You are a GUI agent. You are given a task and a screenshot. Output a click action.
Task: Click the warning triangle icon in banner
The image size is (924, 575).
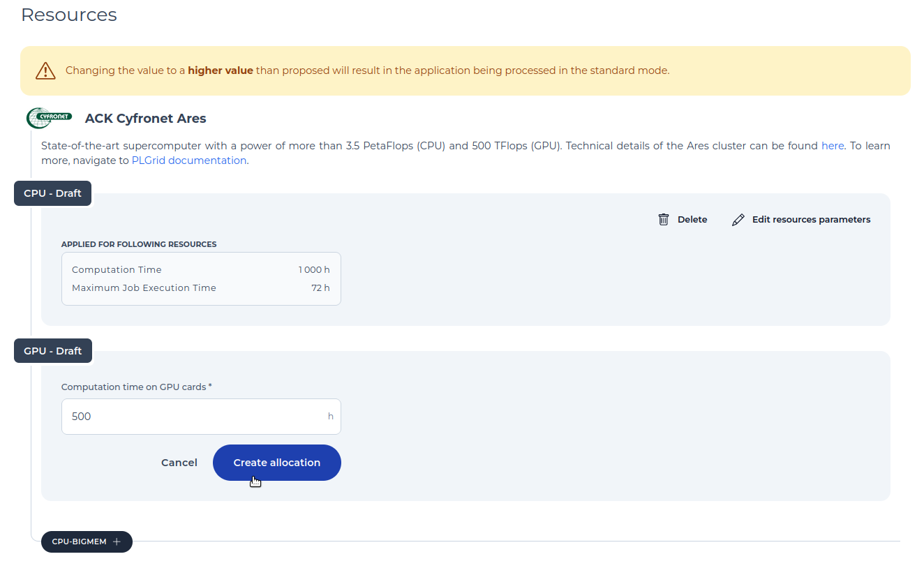pos(45,70)
